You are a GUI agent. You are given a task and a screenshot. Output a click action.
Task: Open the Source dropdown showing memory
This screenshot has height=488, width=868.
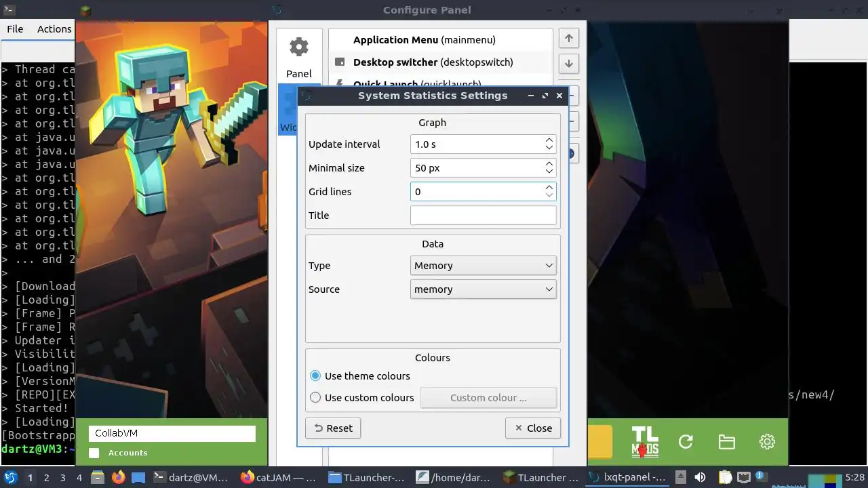click(484, 289)
